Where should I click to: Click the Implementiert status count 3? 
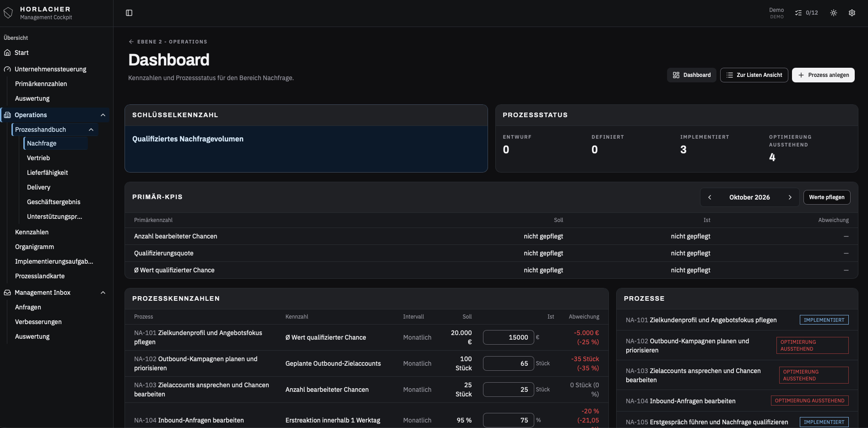683,150
